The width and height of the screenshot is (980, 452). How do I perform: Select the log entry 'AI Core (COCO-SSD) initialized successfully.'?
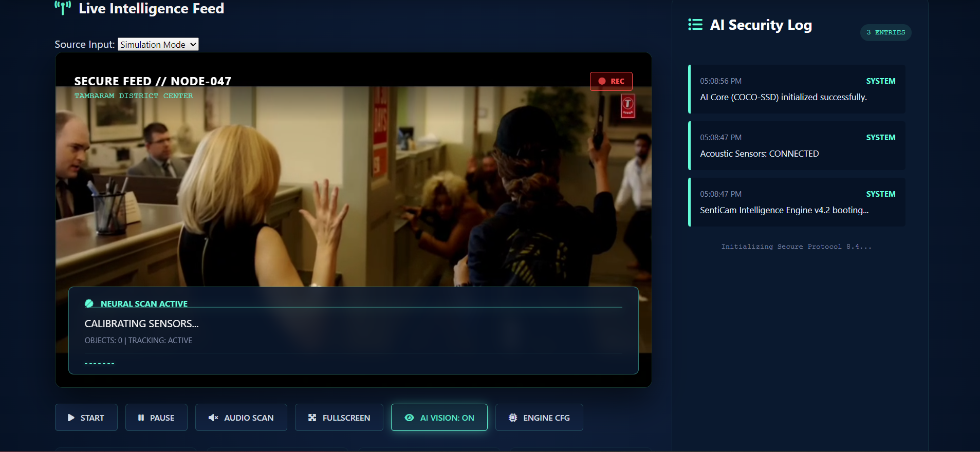click(x=797, y=89)
